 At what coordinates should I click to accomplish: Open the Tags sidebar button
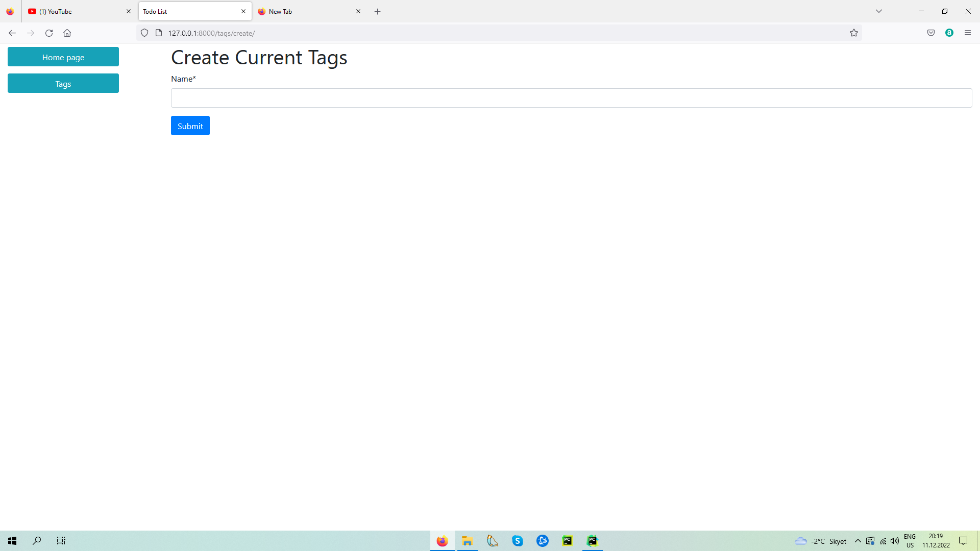pos(63,84)
